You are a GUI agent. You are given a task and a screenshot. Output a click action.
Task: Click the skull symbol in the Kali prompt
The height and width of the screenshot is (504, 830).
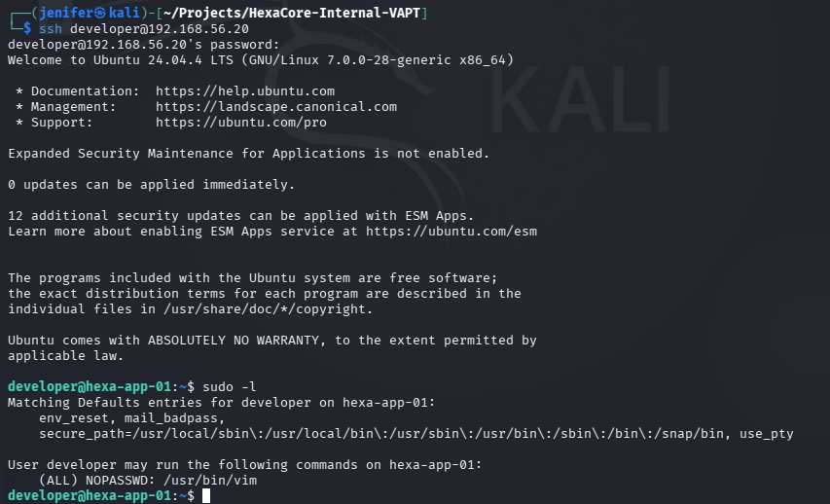click(99, 13)
